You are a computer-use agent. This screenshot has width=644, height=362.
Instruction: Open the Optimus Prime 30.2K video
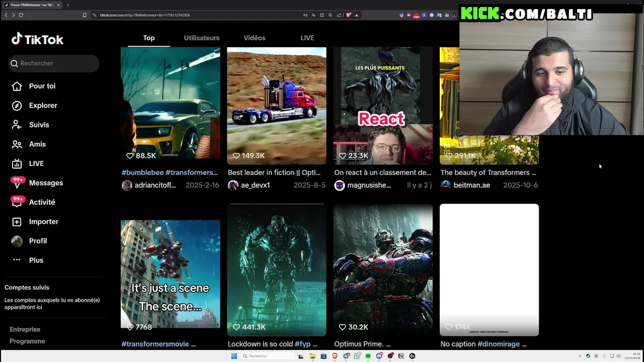pyautogui.click(x=383, y=270)
